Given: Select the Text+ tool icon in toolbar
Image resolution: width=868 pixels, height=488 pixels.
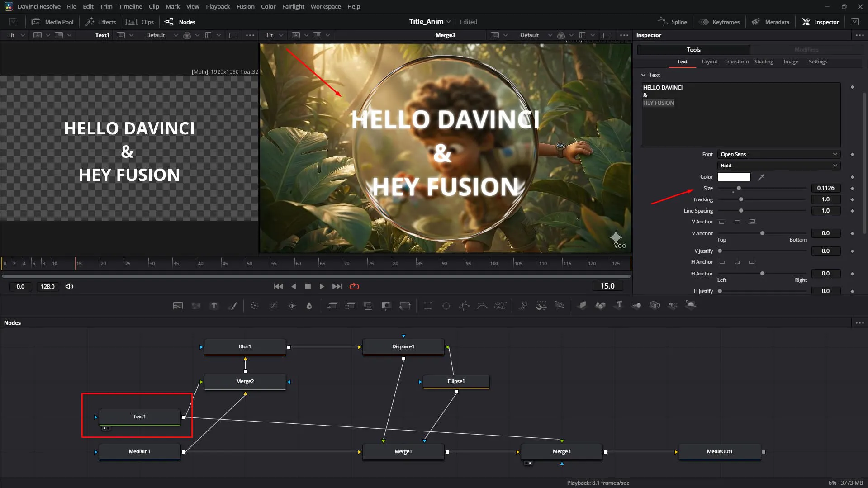Looking at the screenshot, I should (x=214, y=306).
